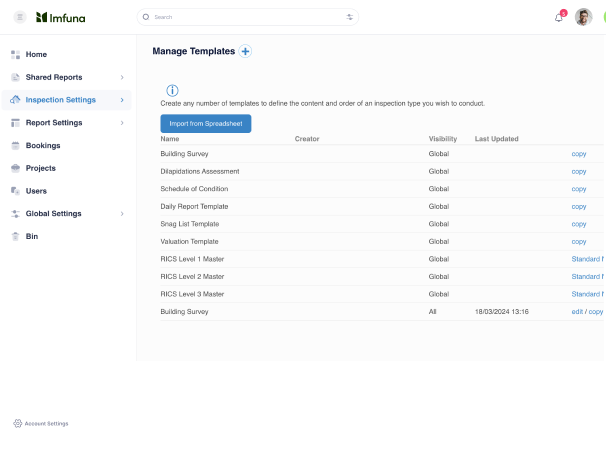Image resolution: width=606 pixels, height=460 pixels.
Task: Click Standard link for RICS Level 1 Master
Action: click(x=587, y=259)
